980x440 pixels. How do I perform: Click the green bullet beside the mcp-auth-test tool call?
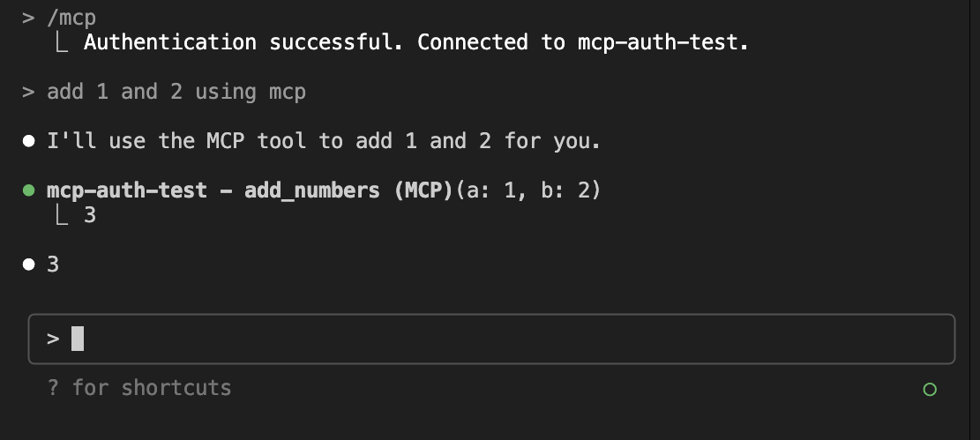pos(29,190)
